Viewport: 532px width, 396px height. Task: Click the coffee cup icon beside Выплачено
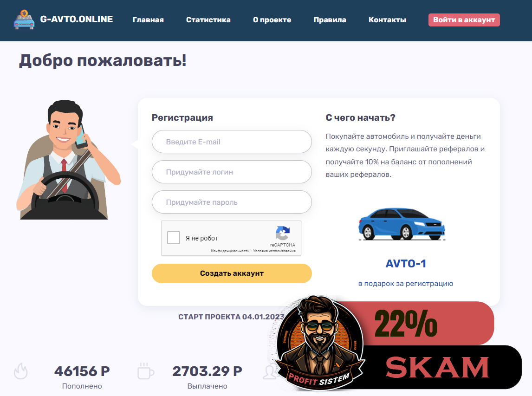coord(146,371)
